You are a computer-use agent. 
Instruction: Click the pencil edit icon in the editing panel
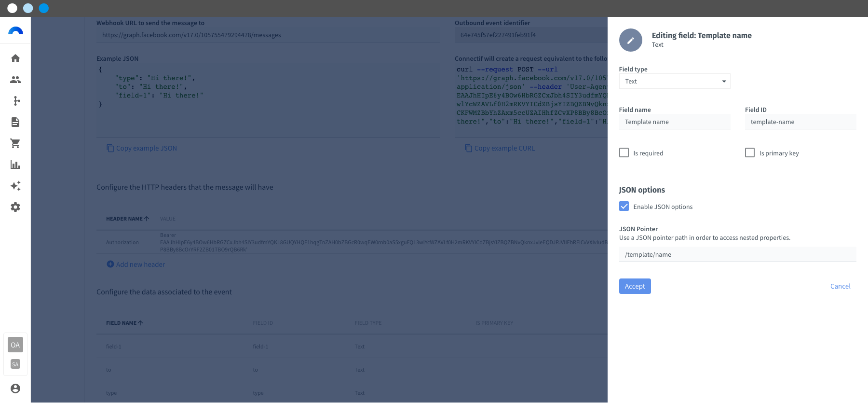pos(631,40)
